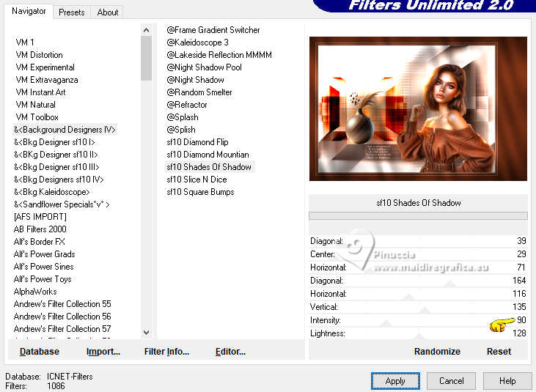Choose @Lakeside Reflection MMMM filter
The image size is (536, 392).
(219, 55)
